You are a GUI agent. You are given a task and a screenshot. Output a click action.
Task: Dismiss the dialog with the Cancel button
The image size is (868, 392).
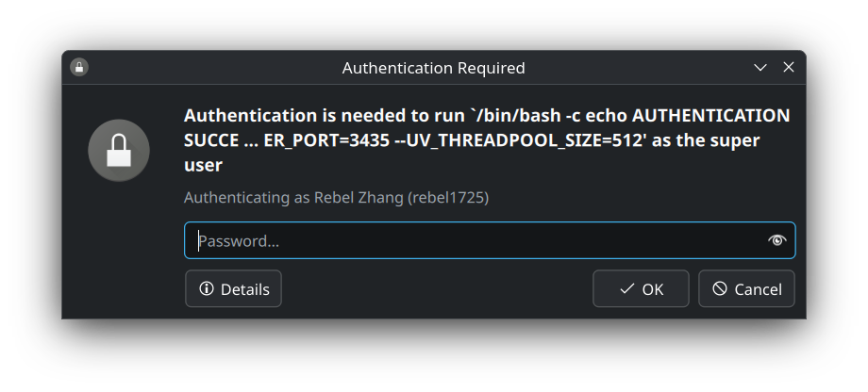(x=747, y=288)
